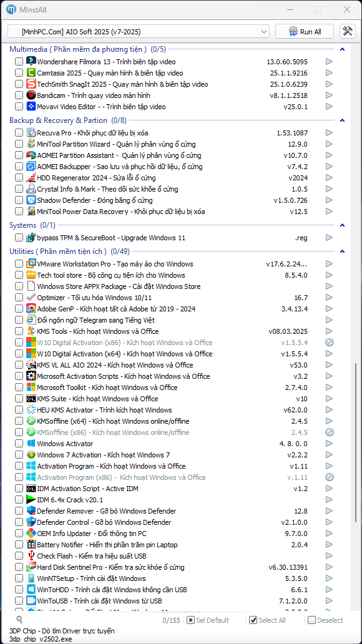Tick the MiniTool Partition Wizard checkbox
The image size is (362, 644).
[x=19, y=144]
